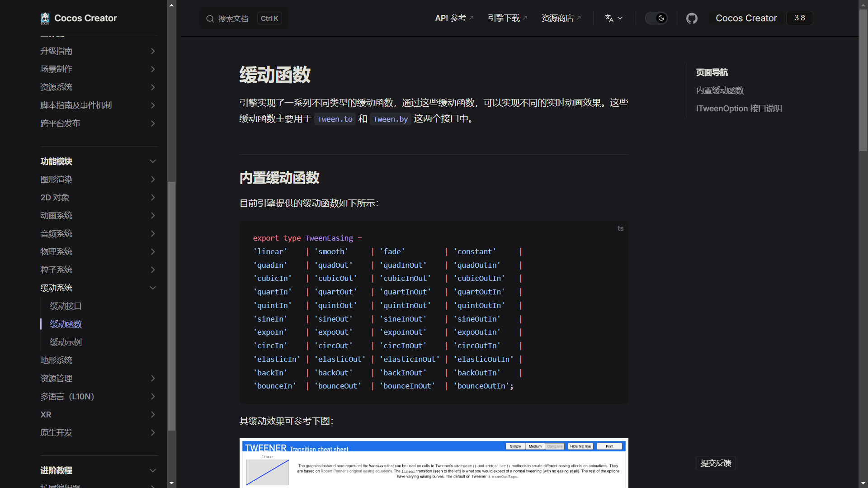This screenshot has width=868, height=488.
Task: Click the 'cubicOut' code entry
Action: pos(335,278)
